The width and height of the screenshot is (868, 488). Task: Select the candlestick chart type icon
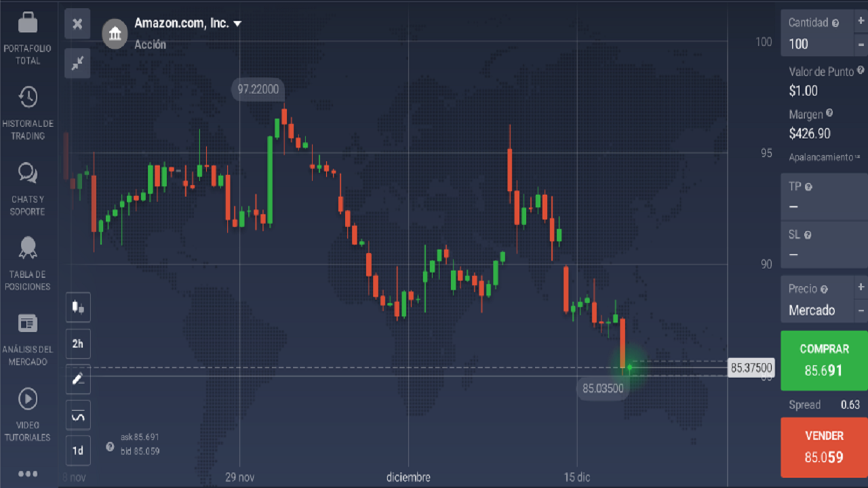pyautogui.click(x=78, y=307)
